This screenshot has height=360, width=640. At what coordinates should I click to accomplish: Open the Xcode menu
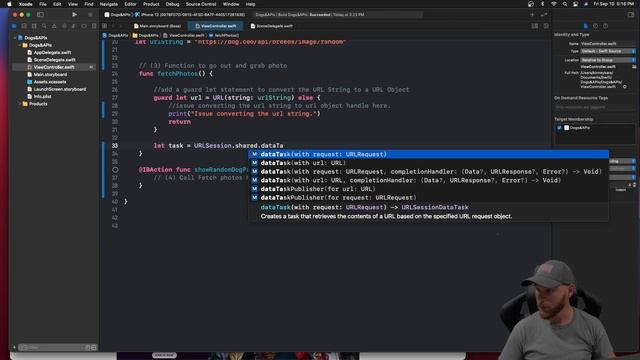25,4
